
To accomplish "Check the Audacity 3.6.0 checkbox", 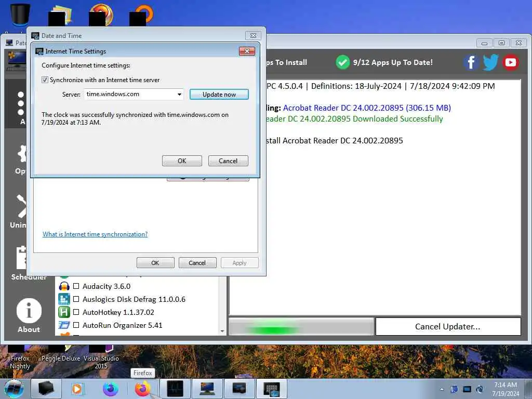I will click(x=76, y=286).
